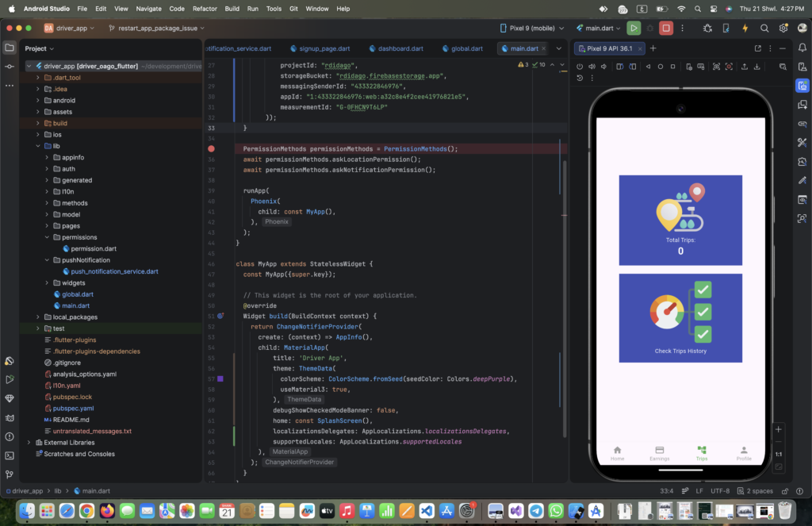Expand the android folder in project tree
The height and width of the screenshot is (526, 812).
pos(37,101)
